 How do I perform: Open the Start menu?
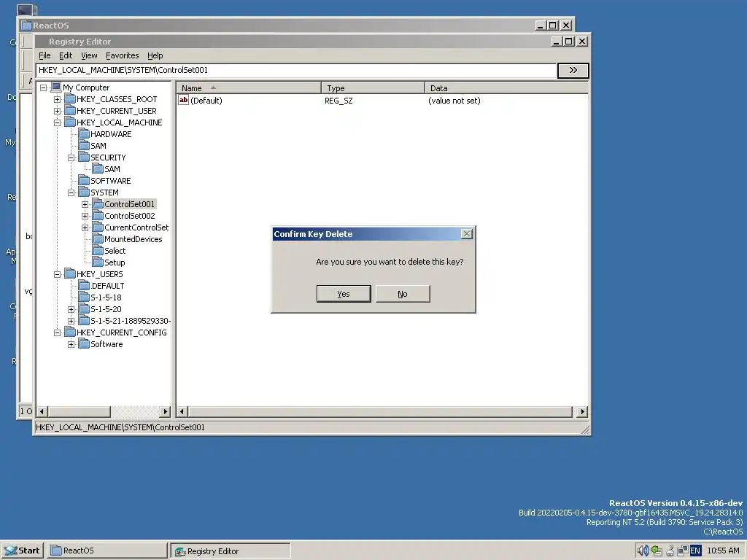23,551
